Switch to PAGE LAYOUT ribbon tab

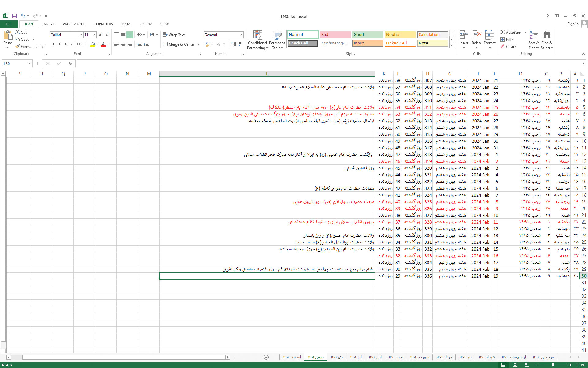tap(74, 24)
